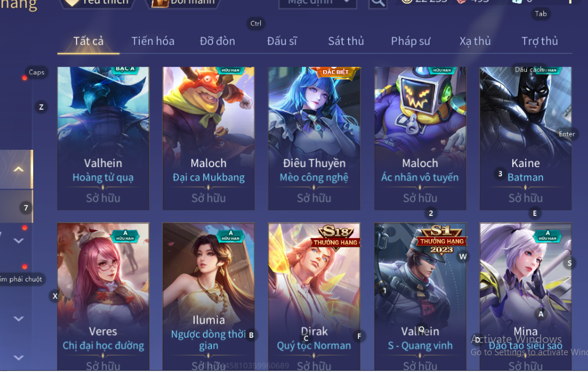The width and height of the screenshot is (588, 372).
Task: Click the S1 Thưởng hạng 2023 badge
Action: point(442,240)
